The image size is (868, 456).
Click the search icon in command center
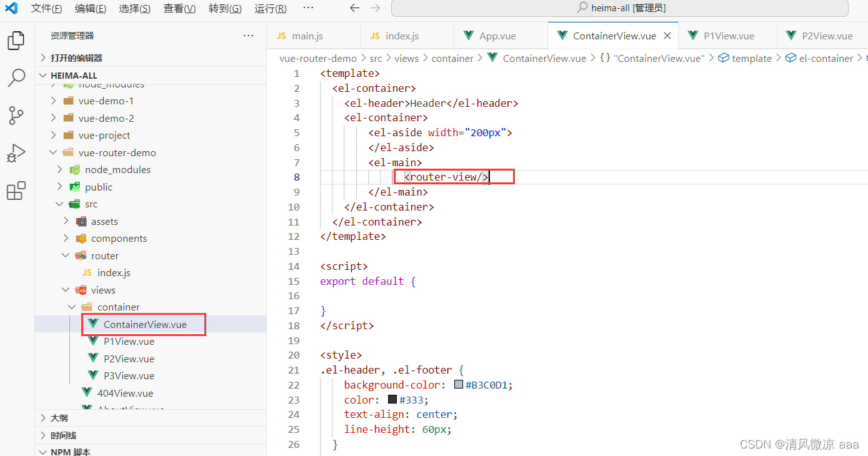click(582, 8)
